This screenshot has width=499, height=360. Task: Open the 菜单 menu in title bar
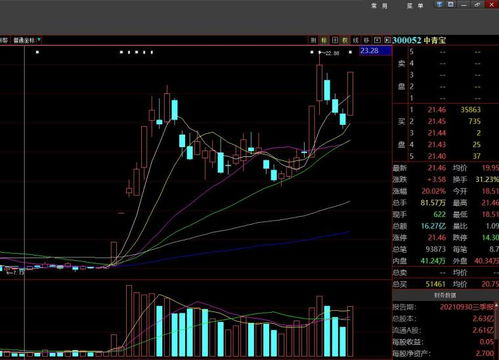pos(415,6)
